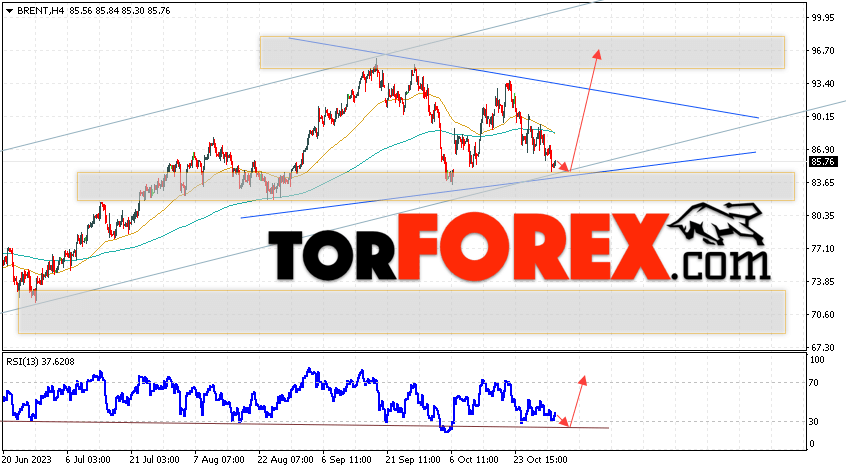Click the 77.10 price axis label
The height and width of the screenshot is (471, 846).
823,249
